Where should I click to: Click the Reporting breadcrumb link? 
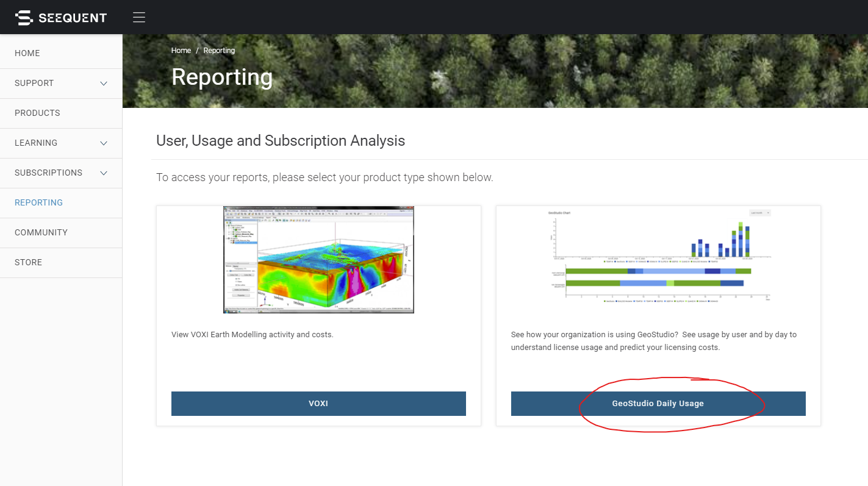click(219, 51)
